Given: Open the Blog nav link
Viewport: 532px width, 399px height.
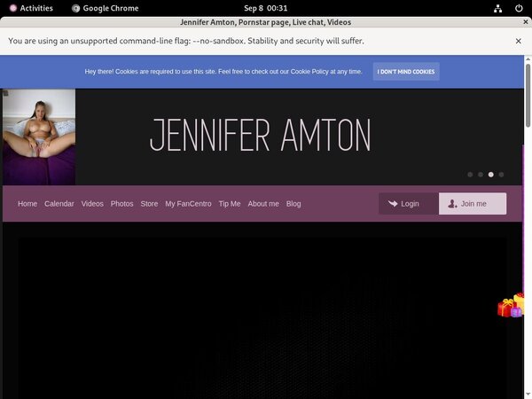Looking at the screenshot, I should point(293,204).
